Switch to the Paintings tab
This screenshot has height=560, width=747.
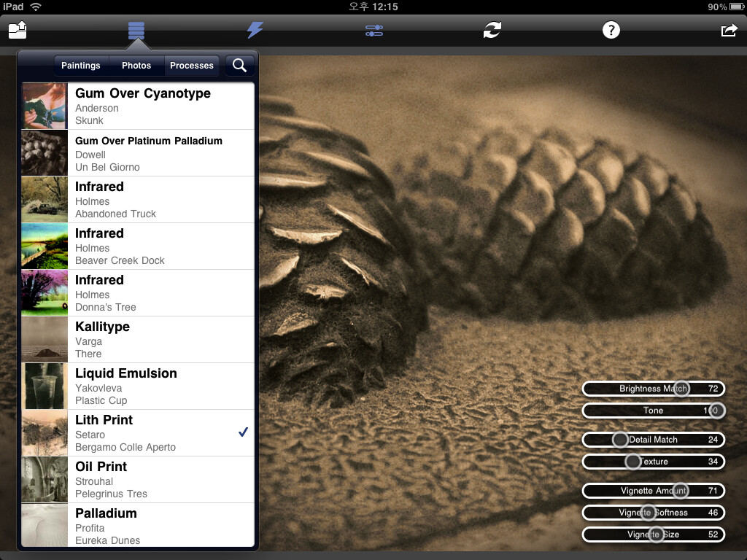tap(80, 65)
